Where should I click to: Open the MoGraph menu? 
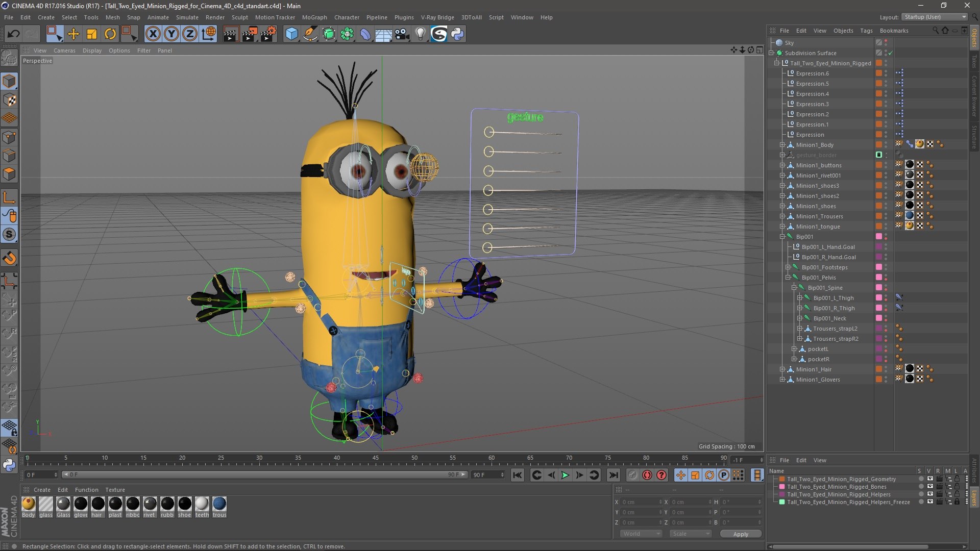click(x=314, y=17)
